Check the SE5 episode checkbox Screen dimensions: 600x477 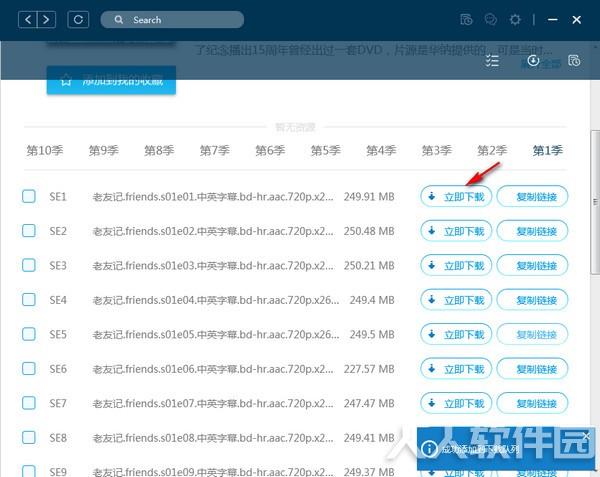coord(29,334)
